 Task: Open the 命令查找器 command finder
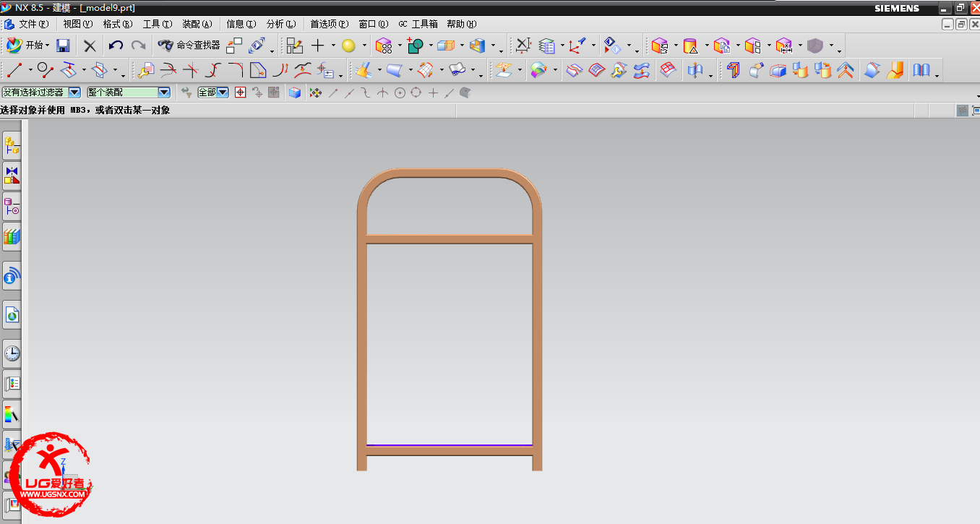(189, 46)
